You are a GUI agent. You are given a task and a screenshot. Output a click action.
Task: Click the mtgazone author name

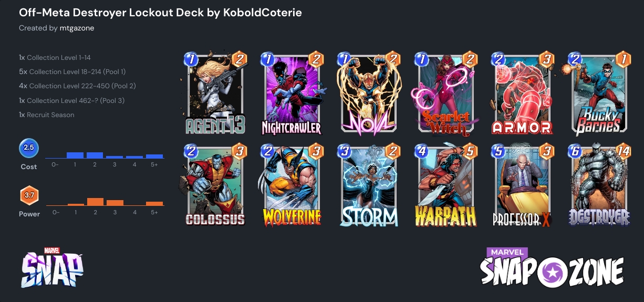76,28
